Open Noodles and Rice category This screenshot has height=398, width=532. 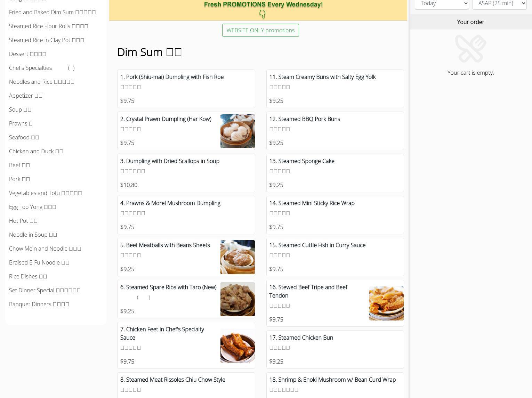tap(42, 82)
